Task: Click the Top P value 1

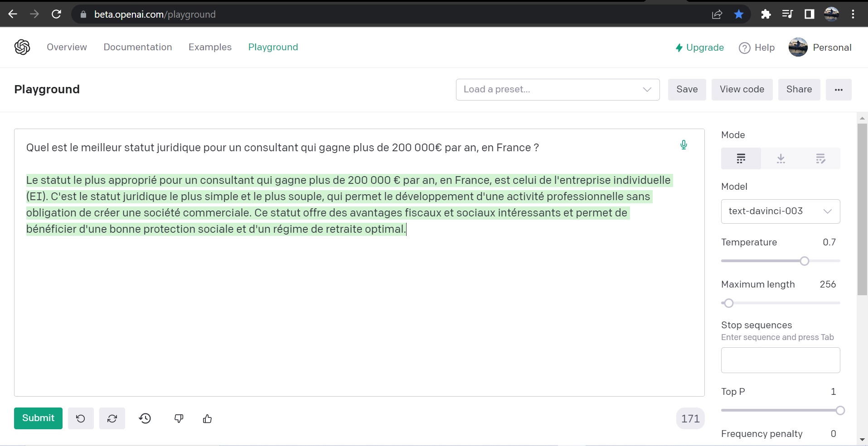Action: click(833, 392)
